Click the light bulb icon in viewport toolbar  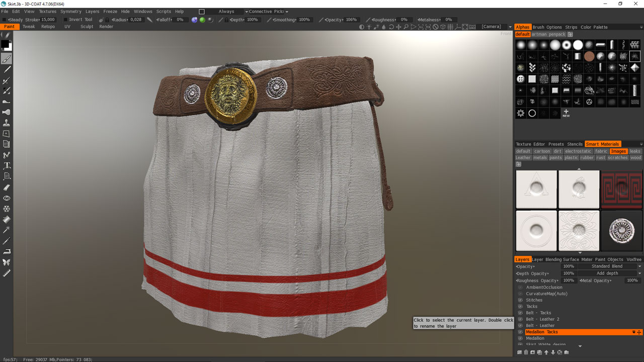(369, 27)
